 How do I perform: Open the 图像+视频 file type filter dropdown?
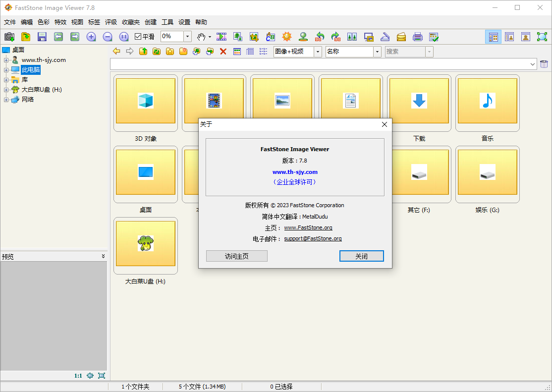[x=318, y=52]
